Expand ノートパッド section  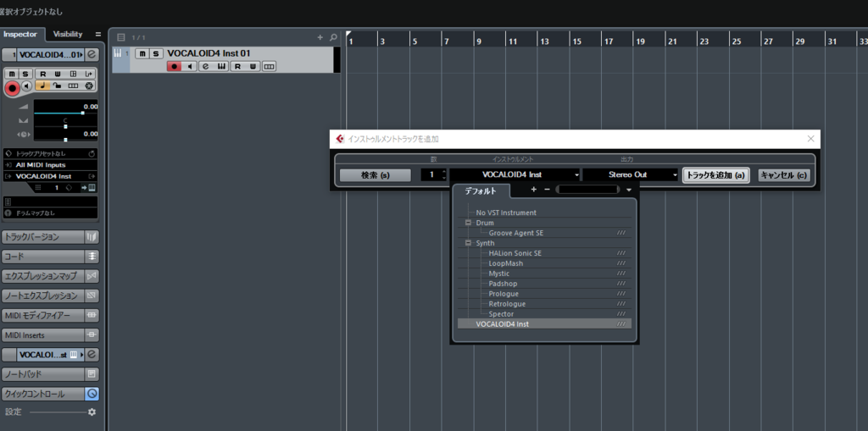(x=50, y=374)
